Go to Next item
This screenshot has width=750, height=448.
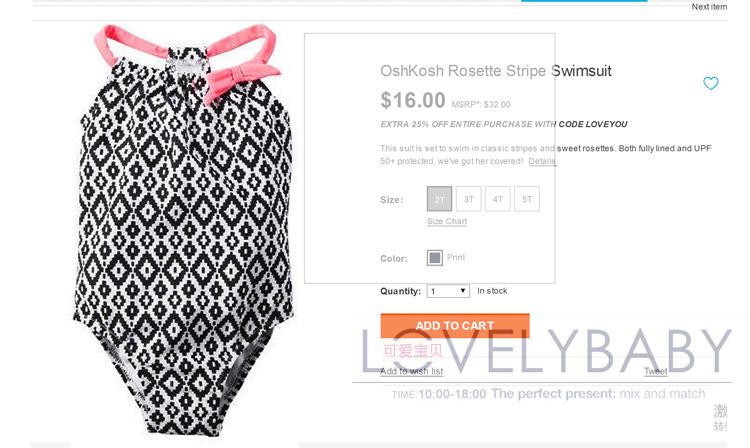click(709, 7)
